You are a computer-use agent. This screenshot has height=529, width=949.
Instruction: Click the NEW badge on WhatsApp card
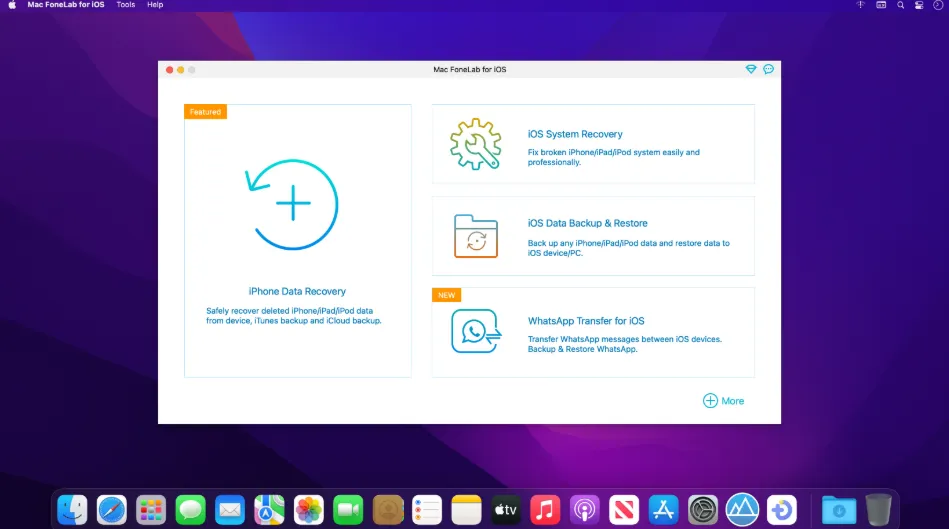pyautogui.click(x=447, y=295)
